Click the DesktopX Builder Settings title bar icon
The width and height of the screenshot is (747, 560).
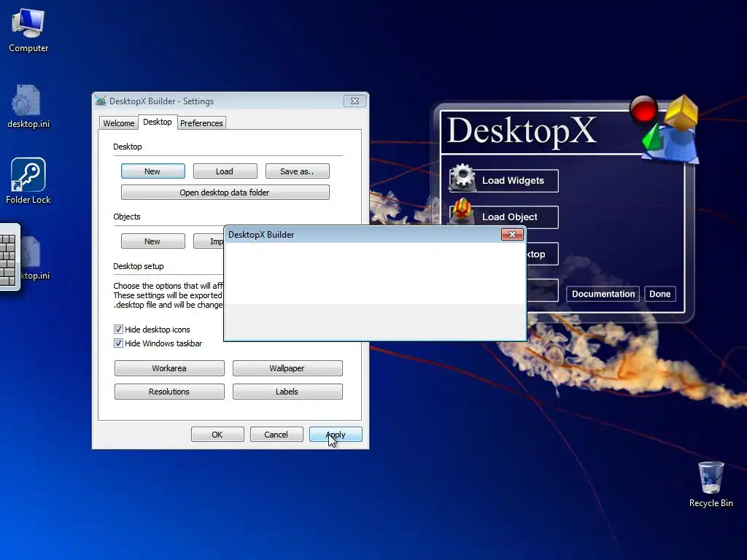[x=101, y=101]
